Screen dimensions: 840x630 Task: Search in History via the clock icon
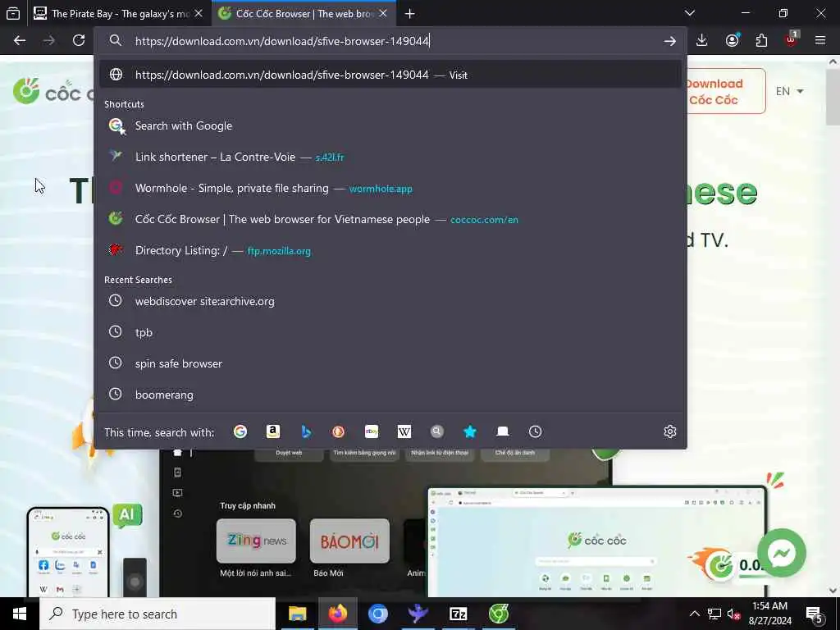535,431
